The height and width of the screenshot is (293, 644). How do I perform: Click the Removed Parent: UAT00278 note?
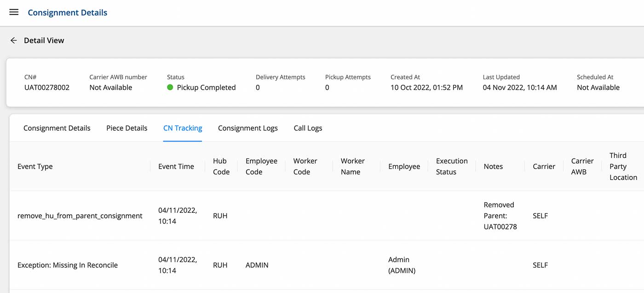click(500, 216)
